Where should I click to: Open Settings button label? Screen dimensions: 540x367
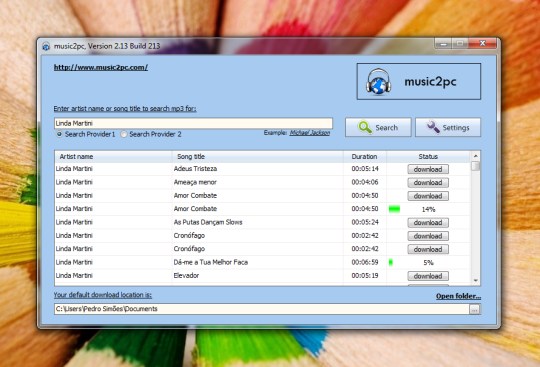click(x=456, y=128)
